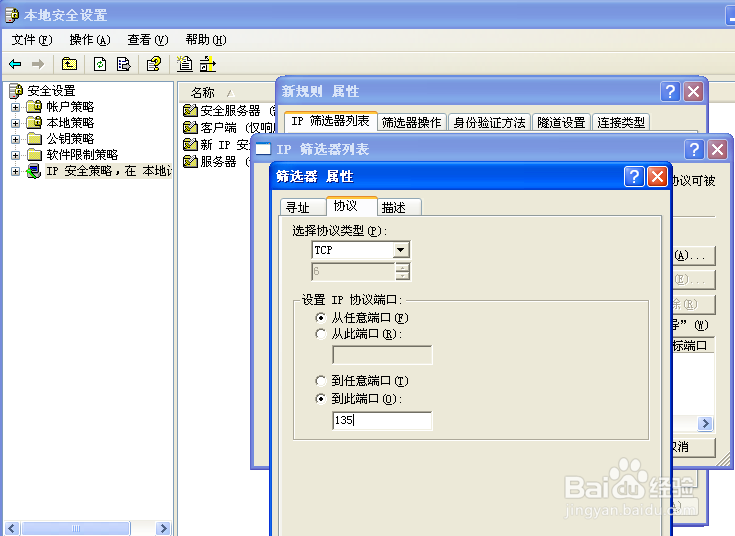
Task: Click the tree pane horizontal scrollbar thumb
Action: coord(75,528)
